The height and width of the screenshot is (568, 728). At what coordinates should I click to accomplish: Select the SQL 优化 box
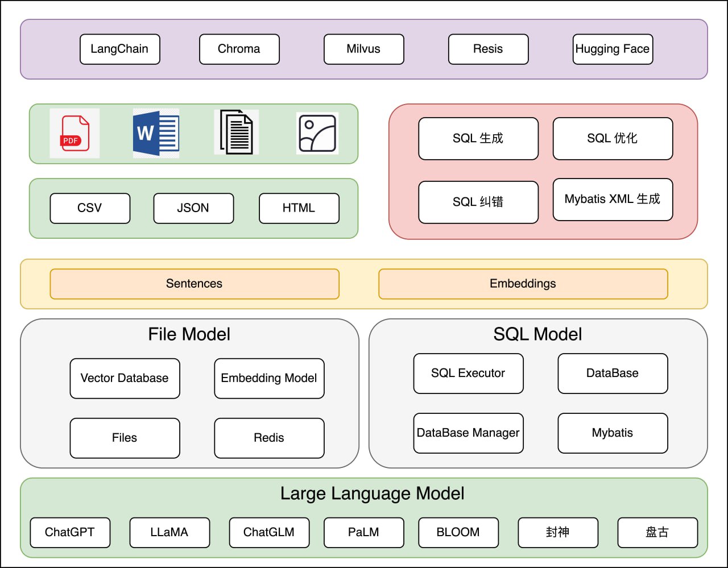[x=613, y=138]
